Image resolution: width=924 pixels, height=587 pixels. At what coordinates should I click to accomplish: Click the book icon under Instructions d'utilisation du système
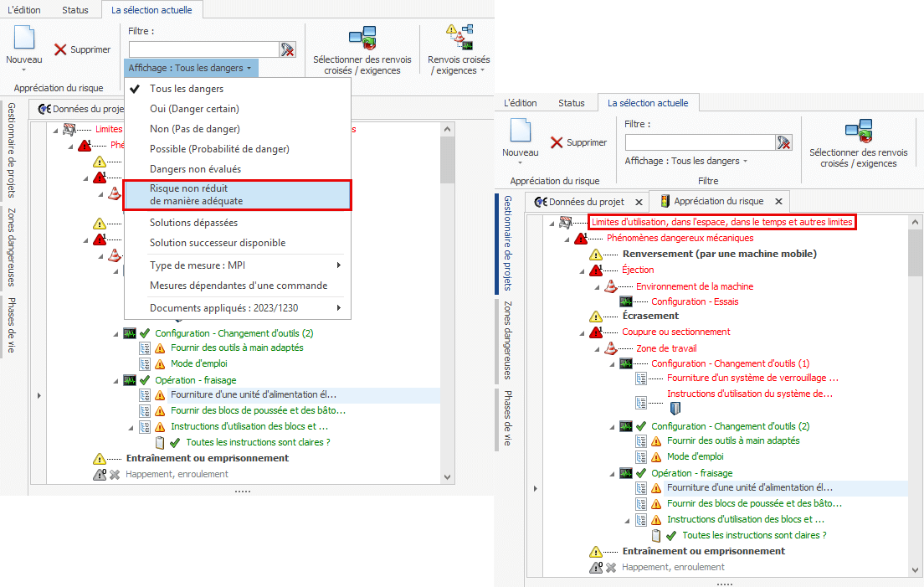[x=675, y=409]
